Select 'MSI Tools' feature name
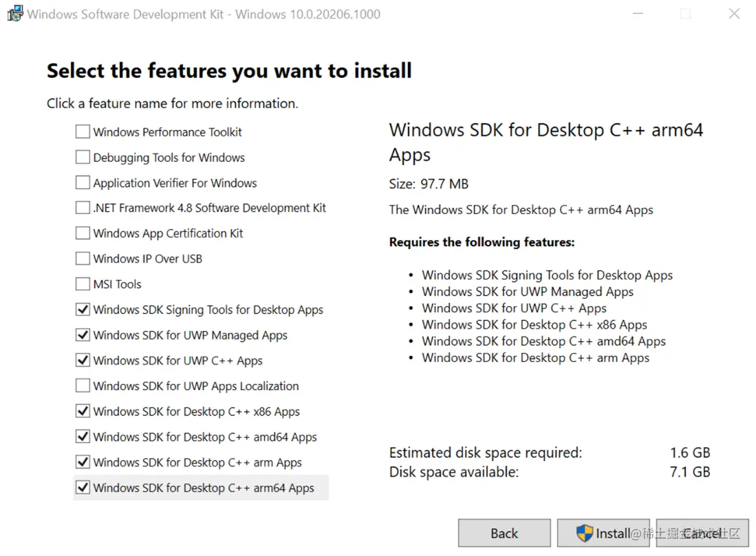Screen dimensions: 756x556 pyautogui.click(x=117, y=284)
